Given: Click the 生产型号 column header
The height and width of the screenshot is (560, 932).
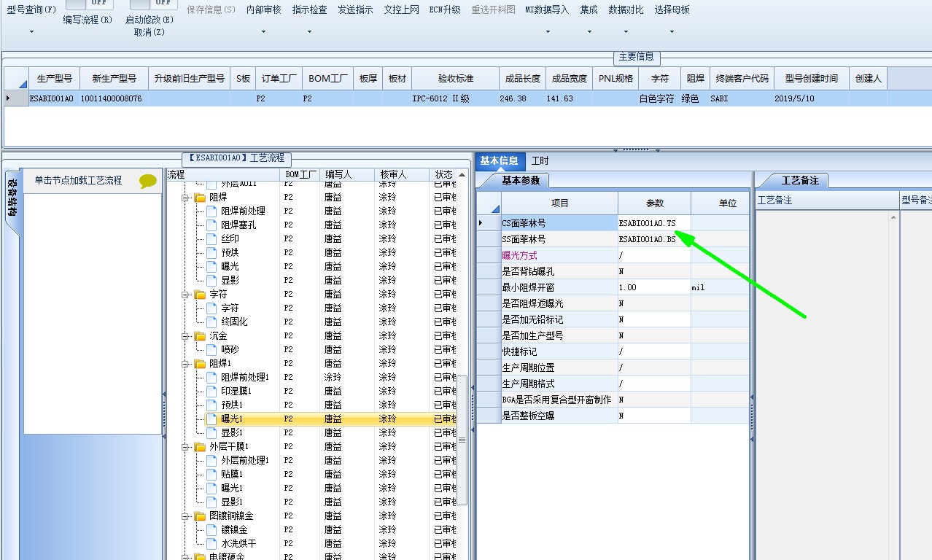Looking at the screenshot, I should pyautogui.click(x=54, y=79).
